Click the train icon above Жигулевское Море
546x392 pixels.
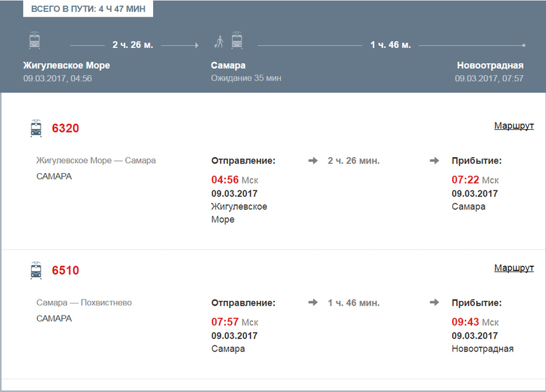pyautogui.click(x=35, y=41)
